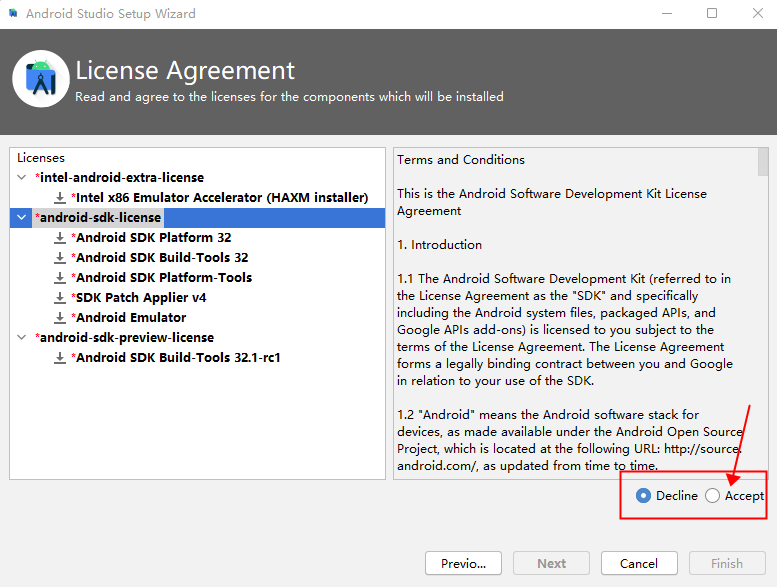Image resolution: width=777 pixels, height=587 pixels.
Task: Select intel-android-extra-license in the tree
Action: (121, 178)
